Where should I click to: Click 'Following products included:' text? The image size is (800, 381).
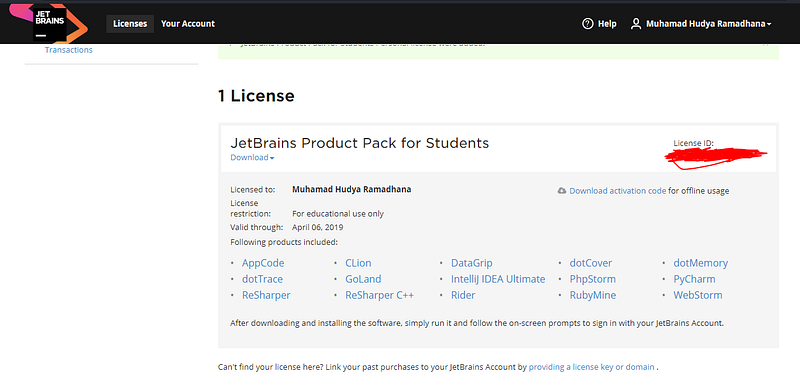pyautogui.click(x=284, y=241)
